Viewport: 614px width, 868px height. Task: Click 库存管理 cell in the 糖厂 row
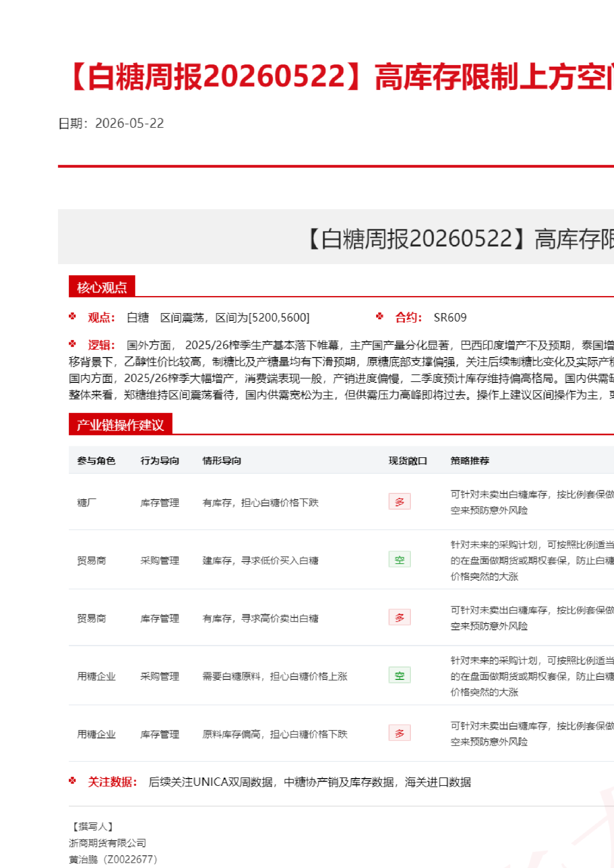(160, 503)
